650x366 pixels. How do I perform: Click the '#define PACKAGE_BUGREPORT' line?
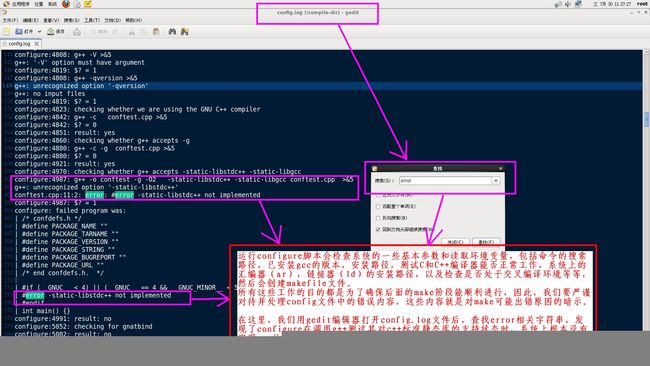73,257
